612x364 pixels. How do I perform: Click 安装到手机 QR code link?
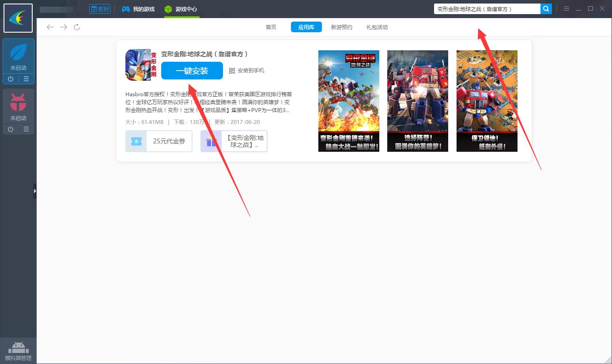[x=247, y=71]
